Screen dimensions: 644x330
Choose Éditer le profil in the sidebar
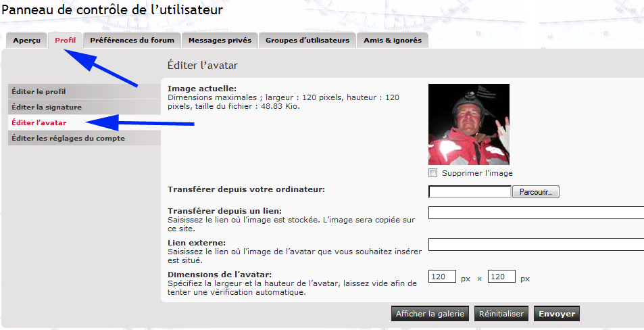coord(39,91)
